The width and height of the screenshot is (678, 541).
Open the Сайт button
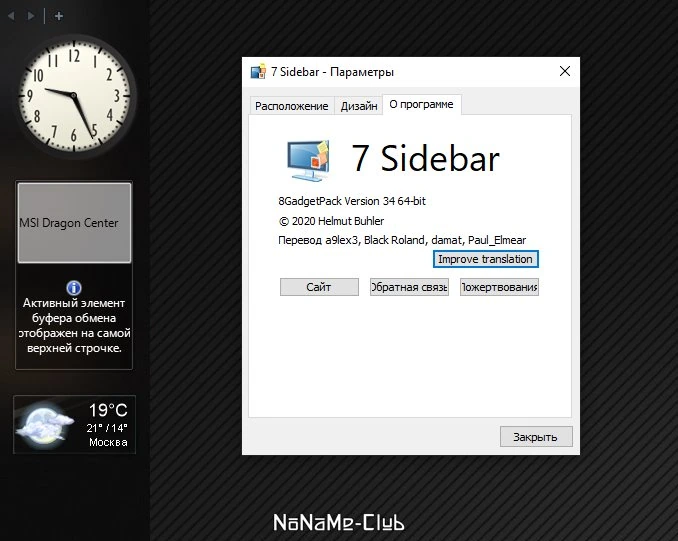(319, 287)
